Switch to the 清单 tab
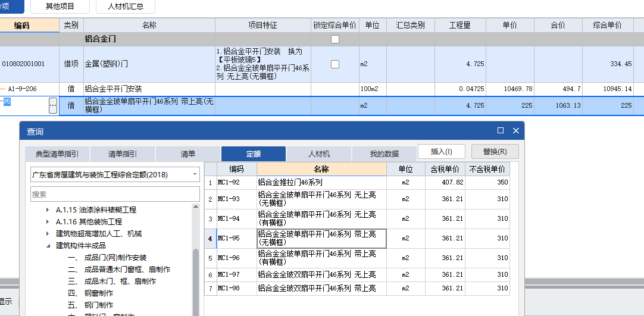This screenshot has width=644, height=316. [187, 154]
